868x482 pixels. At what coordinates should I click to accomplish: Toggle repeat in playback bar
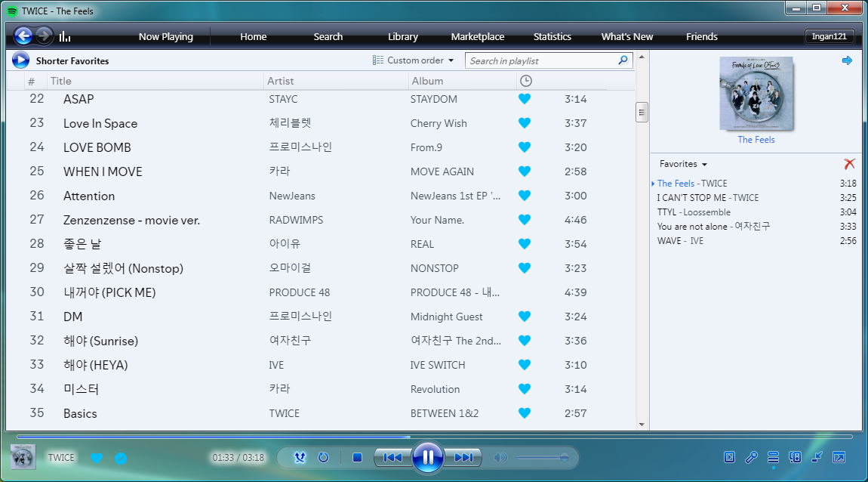point(324,458)
